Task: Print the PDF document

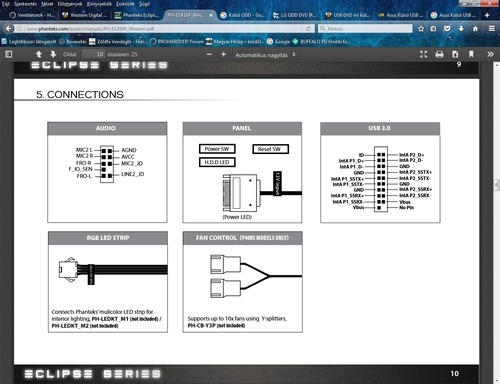Action: click(439, 54)
